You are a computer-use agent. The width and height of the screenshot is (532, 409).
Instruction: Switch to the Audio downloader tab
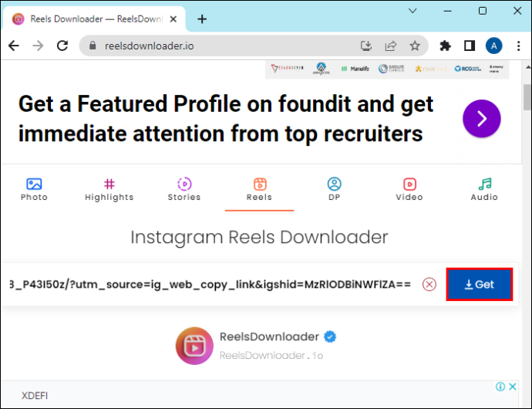pyautogui.click(x=484, y=190)
